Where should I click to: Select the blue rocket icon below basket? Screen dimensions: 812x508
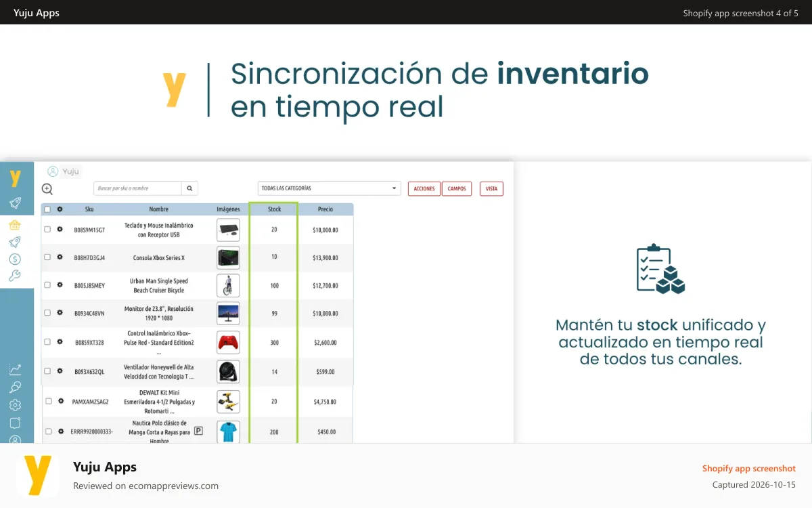click(x=15, y=242)
